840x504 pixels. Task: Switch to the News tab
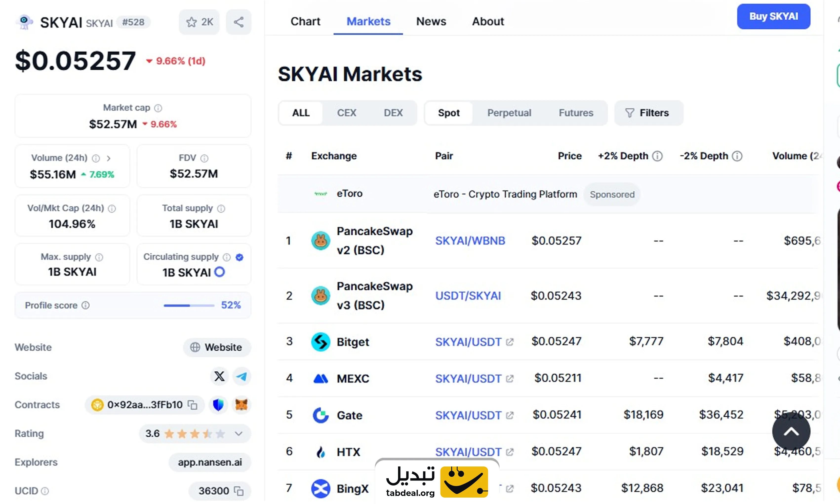click(431, 21)
